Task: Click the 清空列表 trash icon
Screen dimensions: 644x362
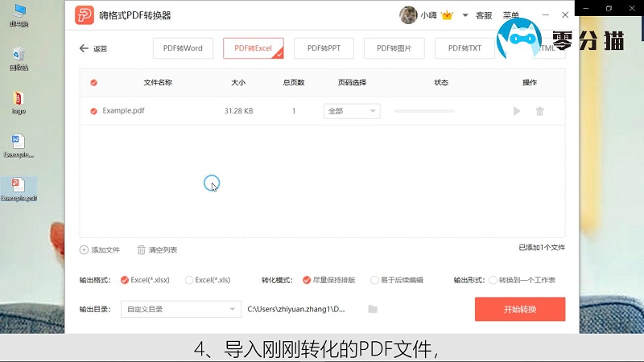Action: point(142,250)
